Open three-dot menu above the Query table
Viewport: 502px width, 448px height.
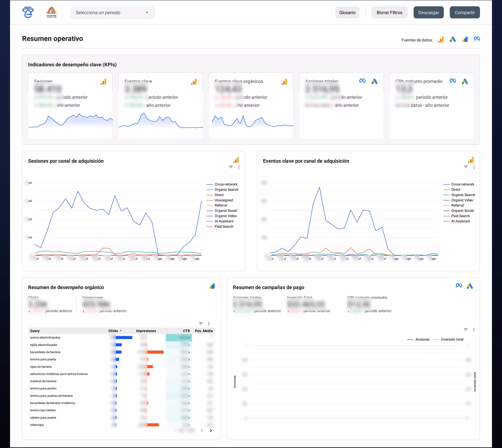pyautogui.click(x=209, y=323)
